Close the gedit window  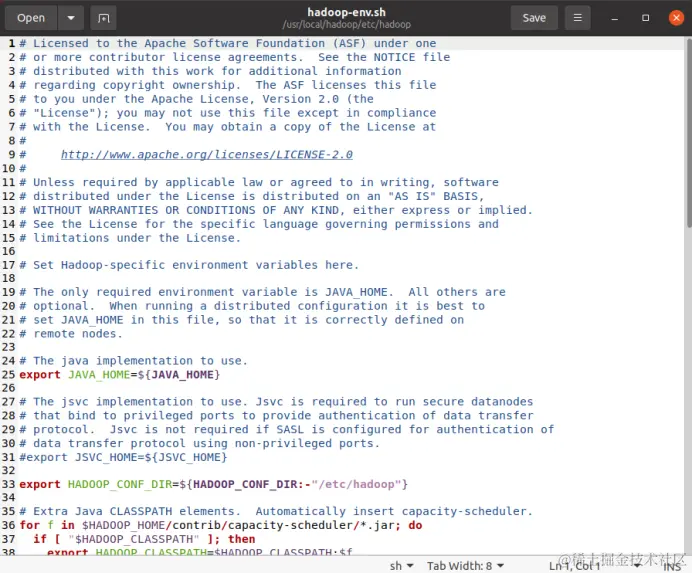pos(676,18)
